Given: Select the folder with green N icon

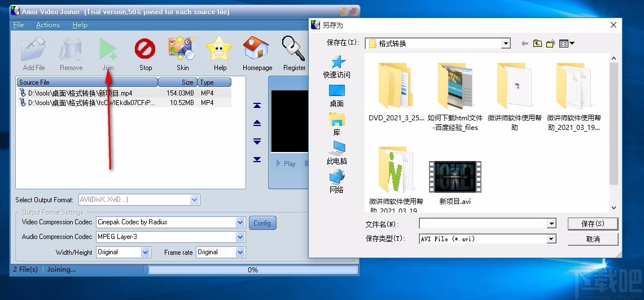Looking at the screenshot, I should (396, 180).
